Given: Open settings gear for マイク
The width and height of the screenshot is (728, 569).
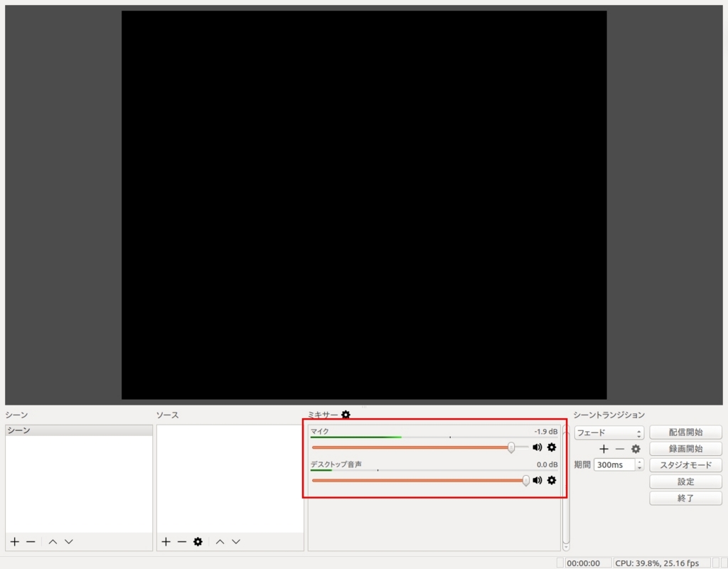Looking at the screenshot, I should pos(552,447).
